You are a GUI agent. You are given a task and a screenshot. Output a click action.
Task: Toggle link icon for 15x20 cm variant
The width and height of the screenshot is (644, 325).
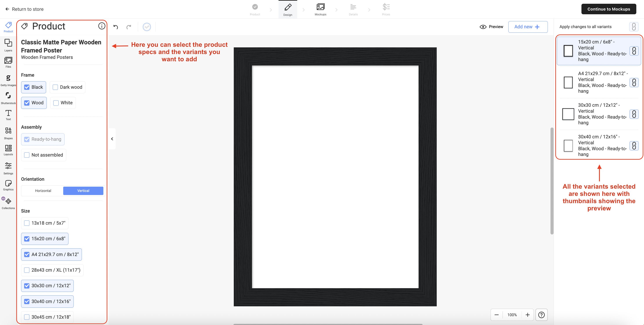tap(634, 51)
